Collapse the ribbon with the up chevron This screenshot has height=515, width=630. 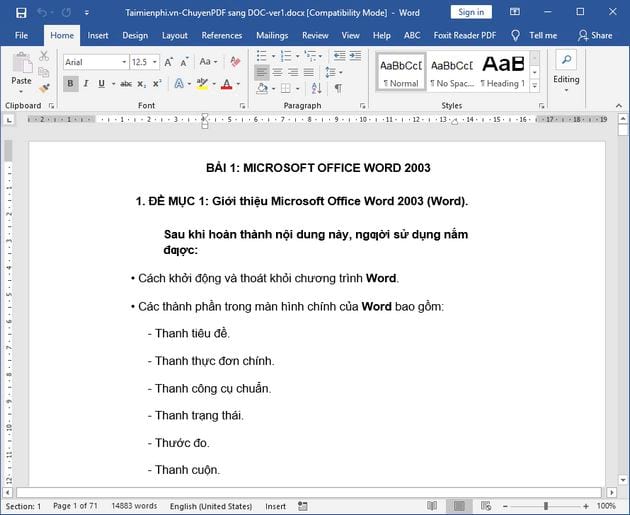click(619, 106)
